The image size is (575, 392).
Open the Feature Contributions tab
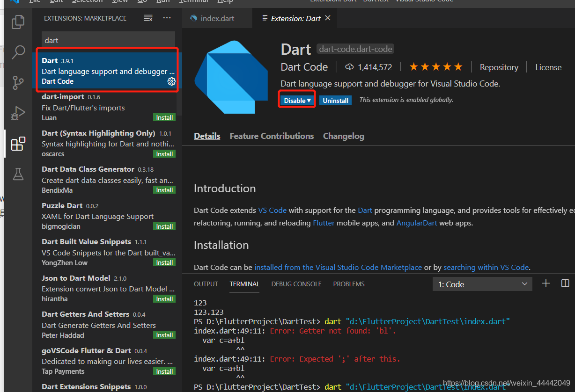click(x=272, y=136)
